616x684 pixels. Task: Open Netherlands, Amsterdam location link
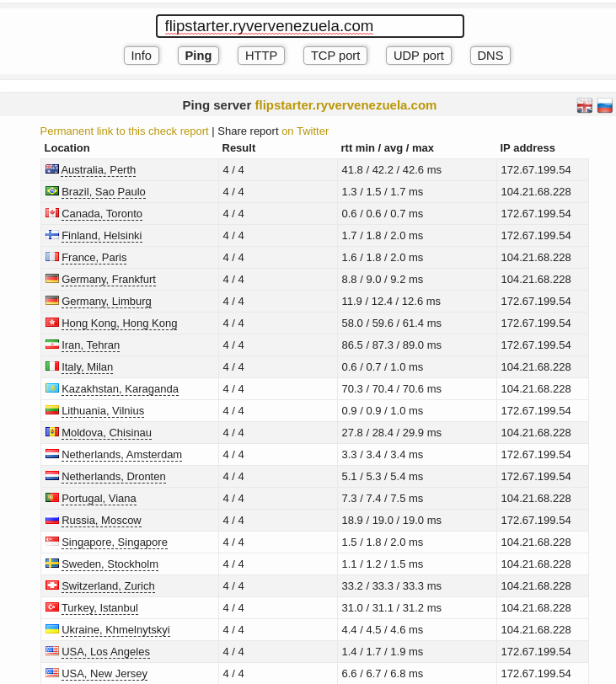click(121, 455)
